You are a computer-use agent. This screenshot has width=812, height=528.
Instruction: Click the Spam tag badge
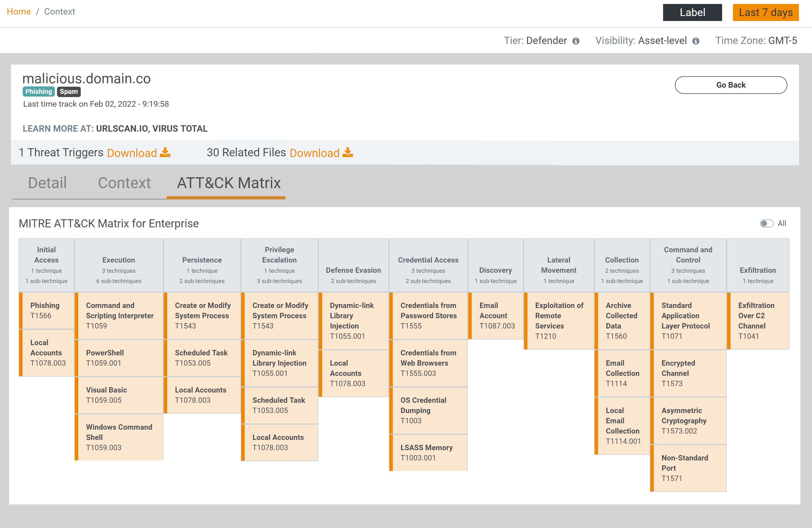click(x=69, y=91)
